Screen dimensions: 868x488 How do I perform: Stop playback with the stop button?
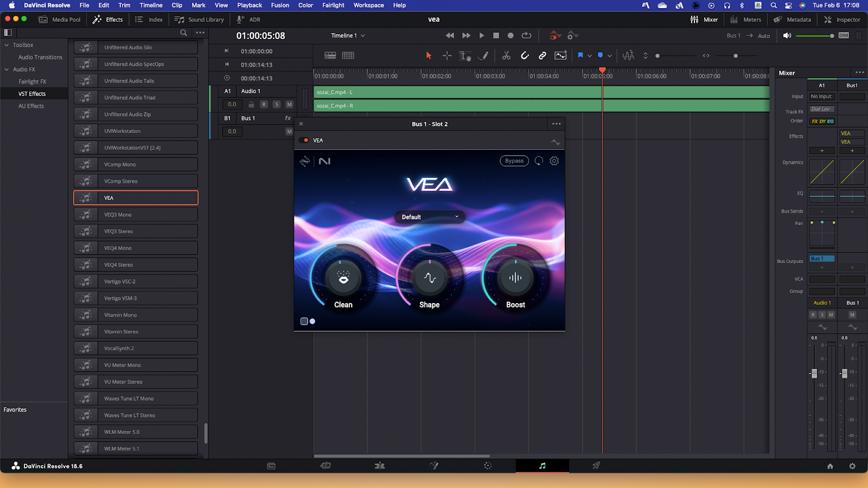click(x=496, y=35)
